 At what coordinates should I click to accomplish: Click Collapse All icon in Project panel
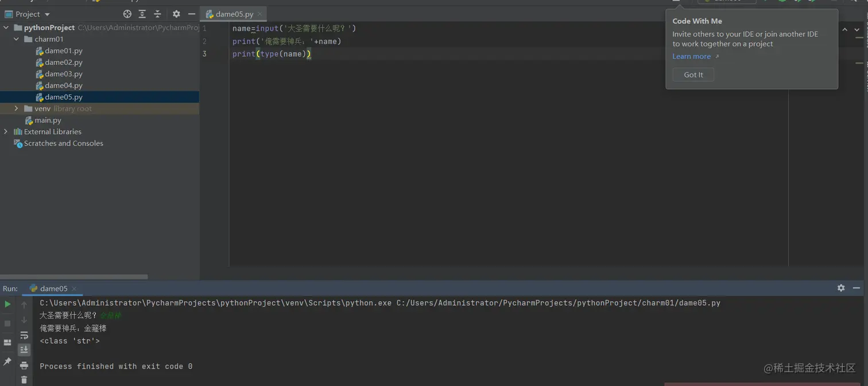point(157,14)
